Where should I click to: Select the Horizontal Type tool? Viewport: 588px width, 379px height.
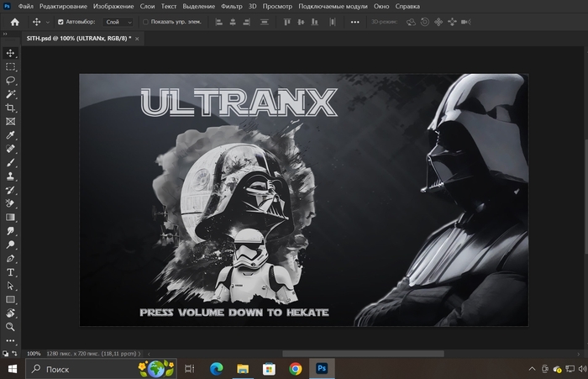11,272
